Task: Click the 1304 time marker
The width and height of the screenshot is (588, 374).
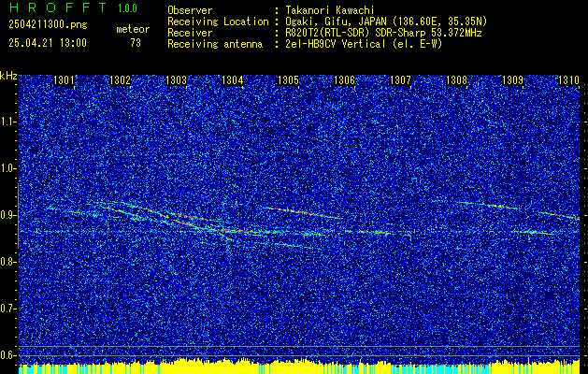Action: 233,80
